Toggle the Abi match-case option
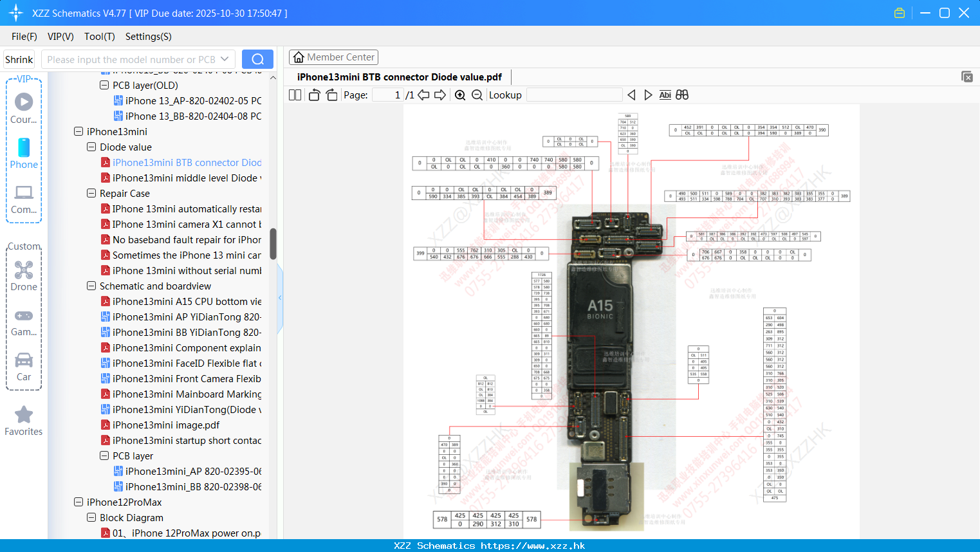Image resolution: width=980 pixels, height=552 pixels. pyautogui.click(x=665, y=95)
